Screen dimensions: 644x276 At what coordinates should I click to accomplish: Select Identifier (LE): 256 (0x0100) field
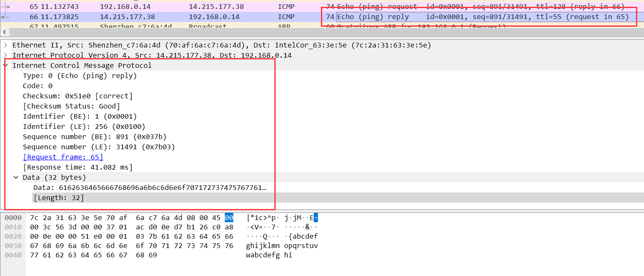coord(84,126)
